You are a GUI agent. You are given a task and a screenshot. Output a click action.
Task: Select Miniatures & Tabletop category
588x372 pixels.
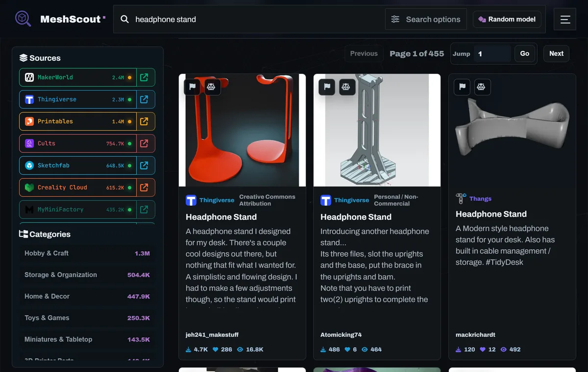87,340
